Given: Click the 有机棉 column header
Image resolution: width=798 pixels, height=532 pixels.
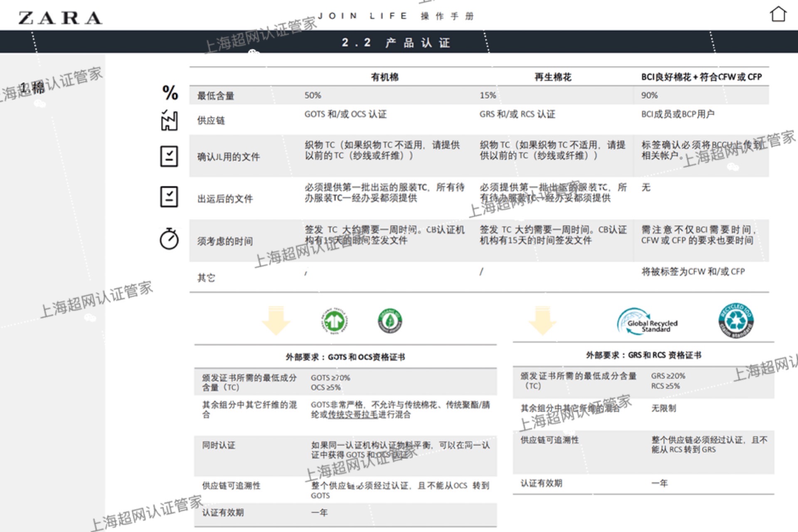Looking at the screenshot, I should [385, 77].
